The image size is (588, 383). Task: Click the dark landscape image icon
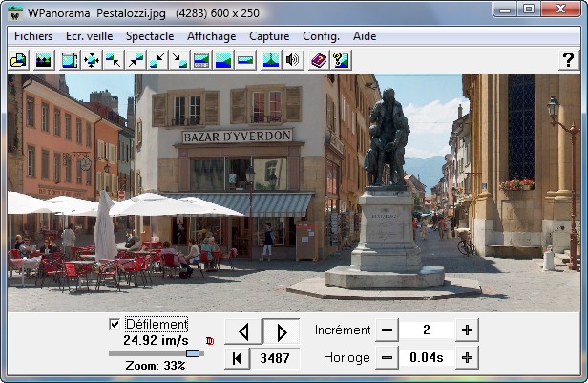click(x=44, y=60)
